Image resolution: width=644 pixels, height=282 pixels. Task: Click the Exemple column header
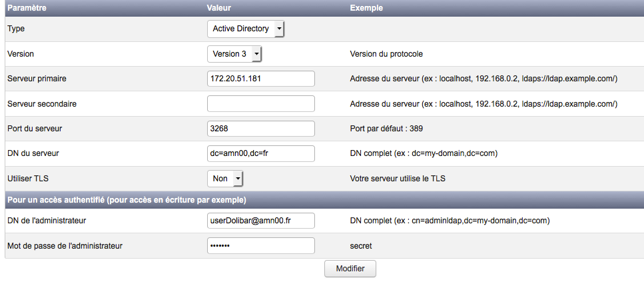pos(366,8)
